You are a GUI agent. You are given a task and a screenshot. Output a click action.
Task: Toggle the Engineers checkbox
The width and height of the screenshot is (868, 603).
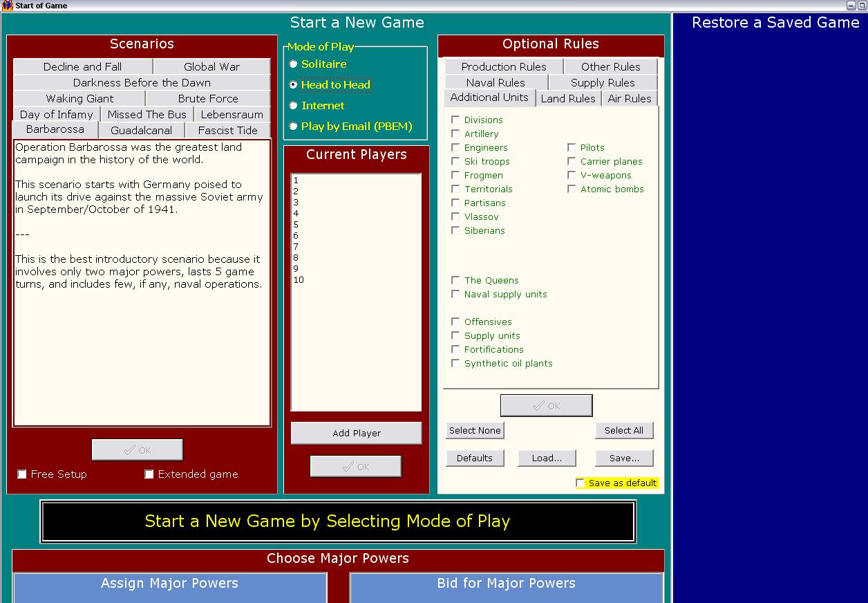[455, 147]
